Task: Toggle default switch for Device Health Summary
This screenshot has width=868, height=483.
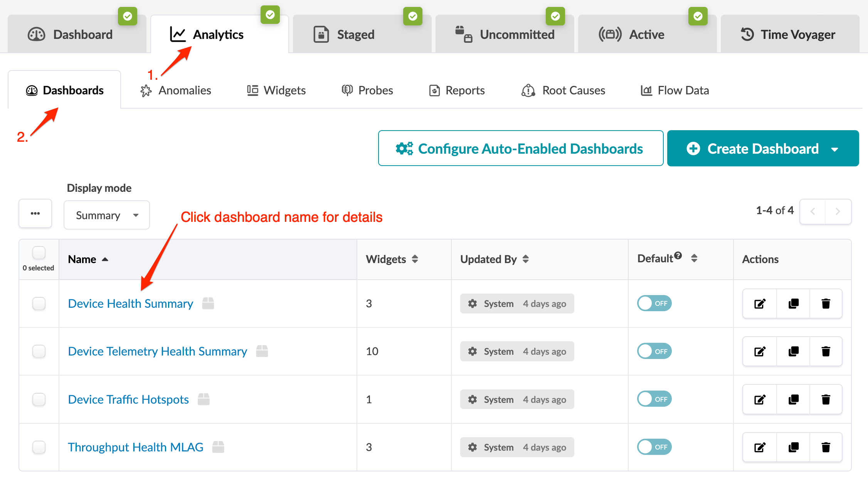Action: coord(654,304)
